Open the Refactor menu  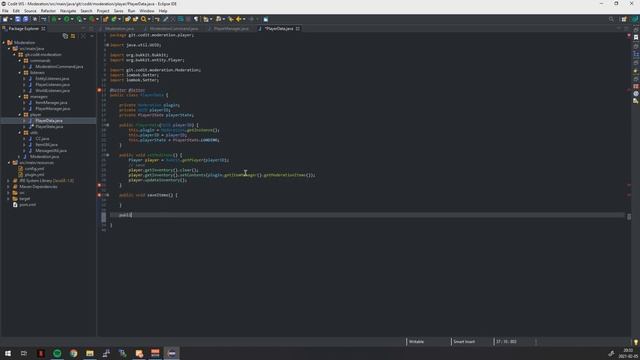[48, 11]
